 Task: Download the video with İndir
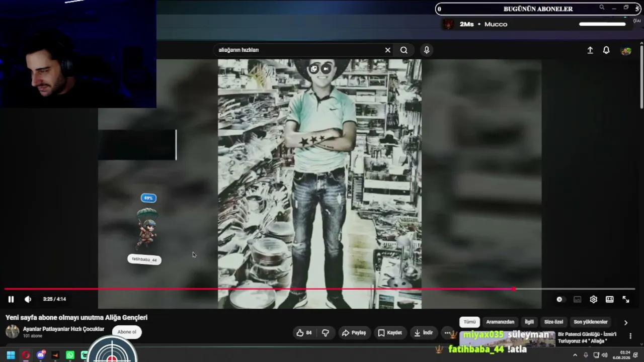pos(423,332)
